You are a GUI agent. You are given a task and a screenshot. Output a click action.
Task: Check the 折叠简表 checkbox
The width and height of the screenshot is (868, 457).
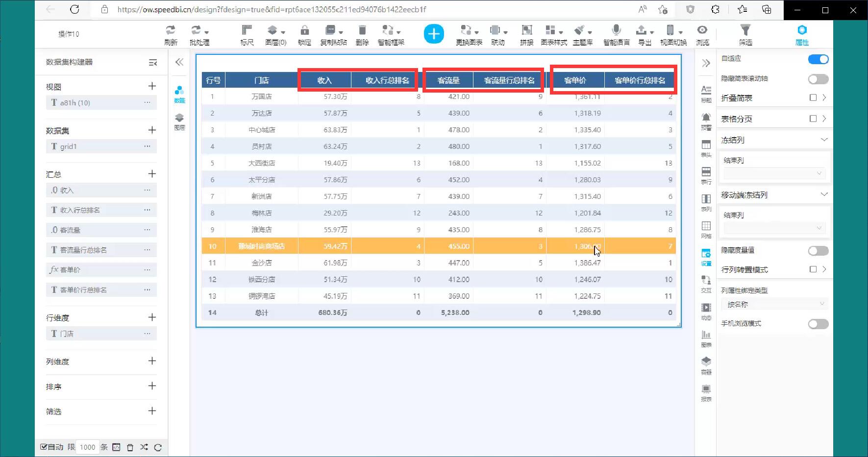pyautogui.click(x=813, y=97)
